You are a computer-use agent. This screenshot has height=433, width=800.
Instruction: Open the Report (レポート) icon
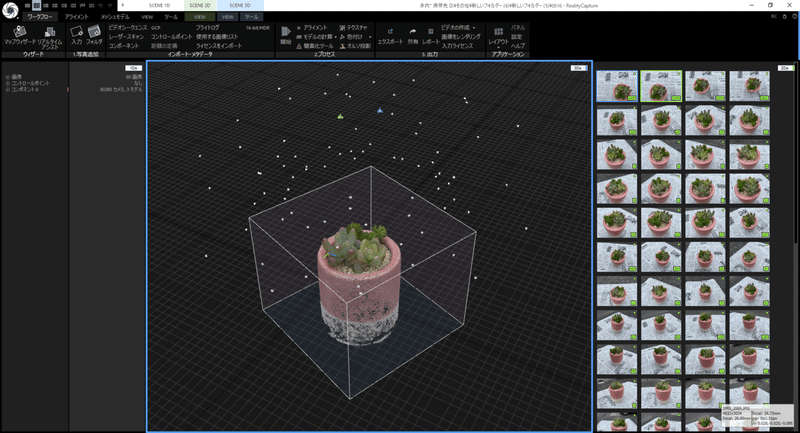pos(431,36)
